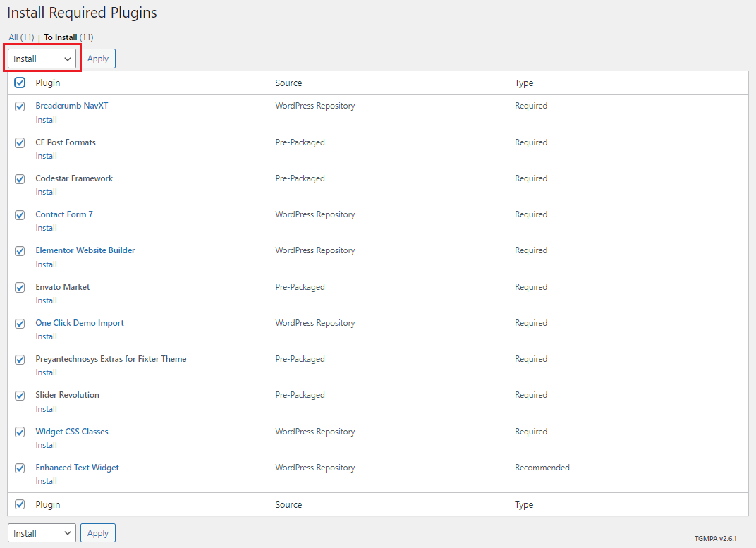This screenshot has width=756, height=548.
Task: Click Install under Breadcrumb NavXT
Action: point(47,119)
